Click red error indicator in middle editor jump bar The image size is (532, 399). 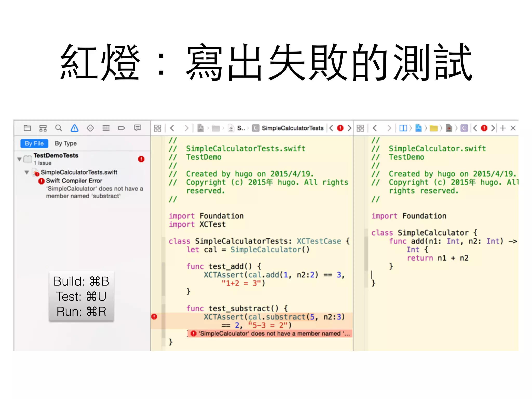tap(340, 128)
